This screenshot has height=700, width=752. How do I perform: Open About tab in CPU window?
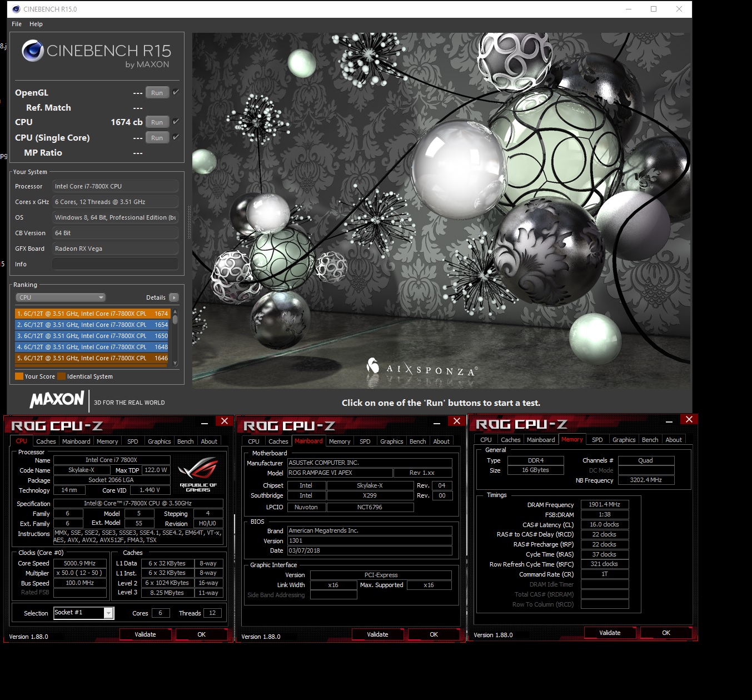pos(209,441)
